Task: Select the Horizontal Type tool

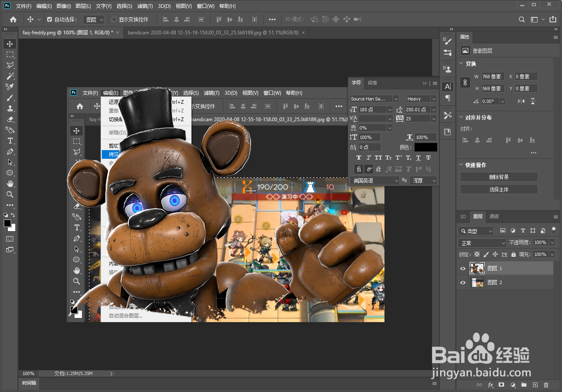Action: click(x=10, y=141)
